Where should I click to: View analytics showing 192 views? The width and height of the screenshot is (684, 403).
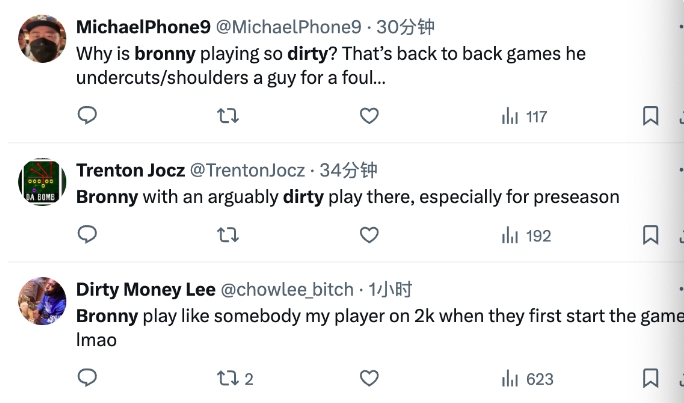pyautogui.click(x=526, y=235)
